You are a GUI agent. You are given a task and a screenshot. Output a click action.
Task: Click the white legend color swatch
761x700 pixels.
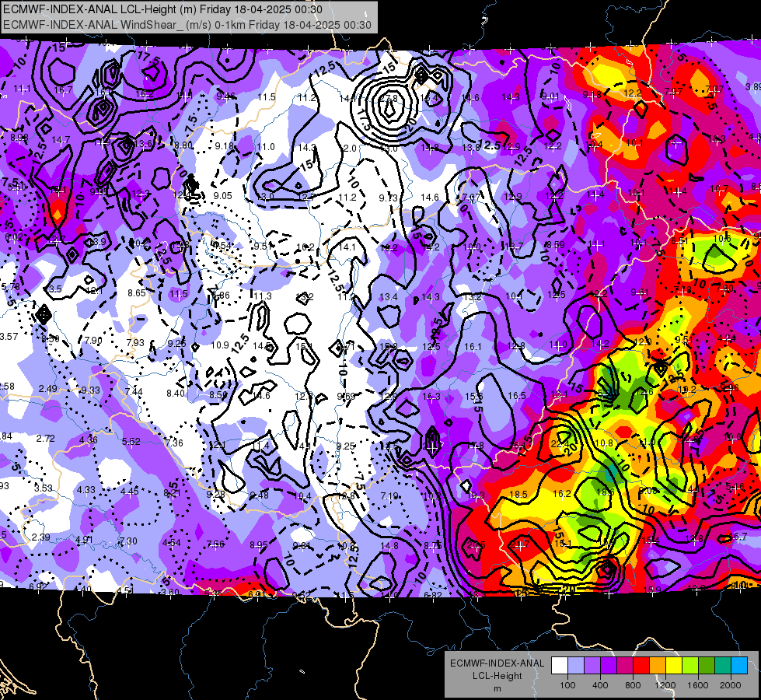(x=559, y=666)
